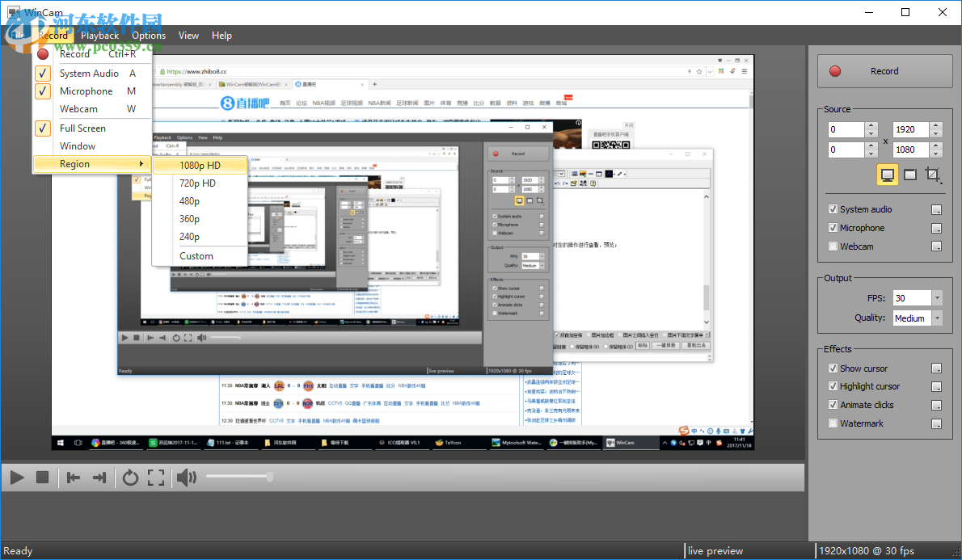The width and height of the screenshot is (962, 560).
Task: Choose Custom region option
Action: click(200, 256)
